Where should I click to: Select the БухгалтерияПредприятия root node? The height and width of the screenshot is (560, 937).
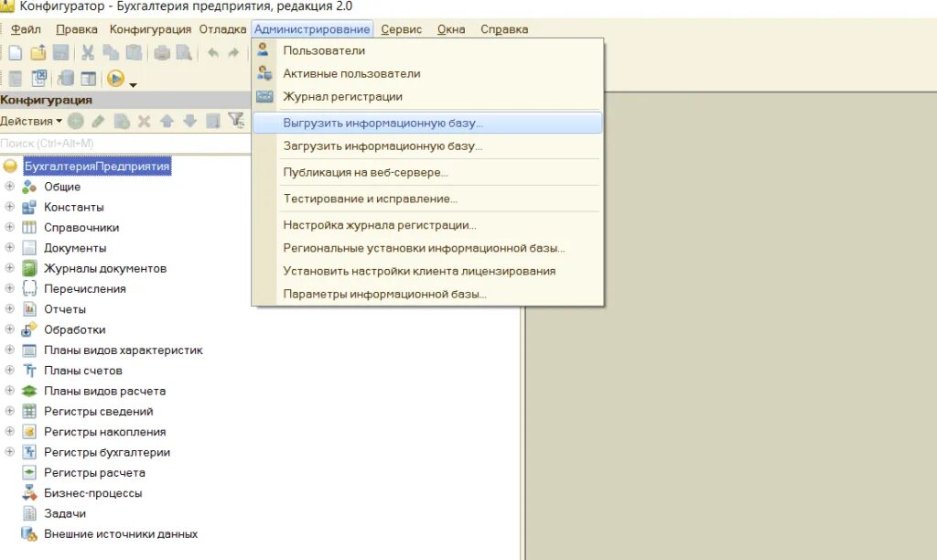click(97, 167)
